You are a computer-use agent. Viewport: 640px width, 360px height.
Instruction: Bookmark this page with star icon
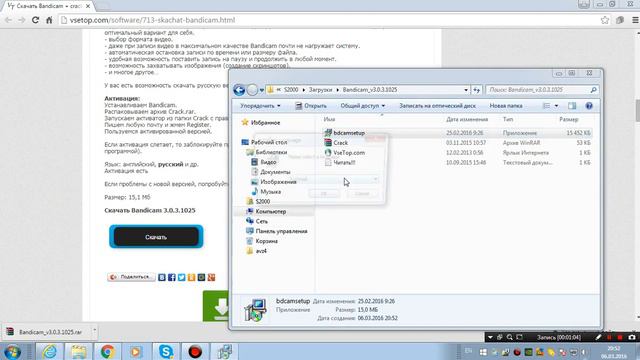point(605,20)
